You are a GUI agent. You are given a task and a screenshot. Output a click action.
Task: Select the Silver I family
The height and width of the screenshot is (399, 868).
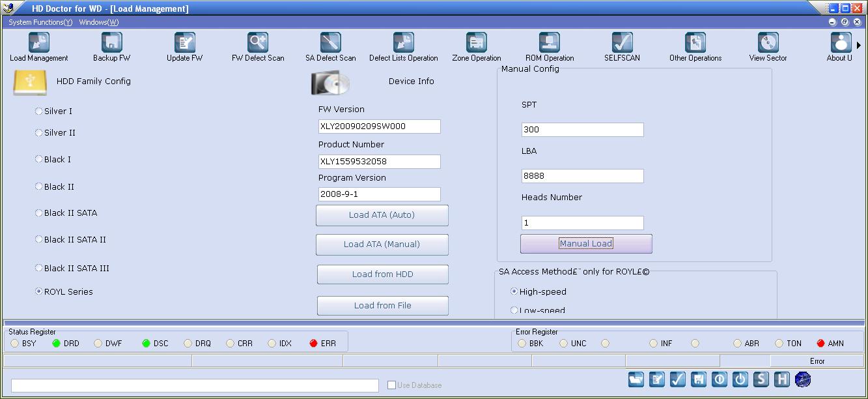click(x=38, y=111)
